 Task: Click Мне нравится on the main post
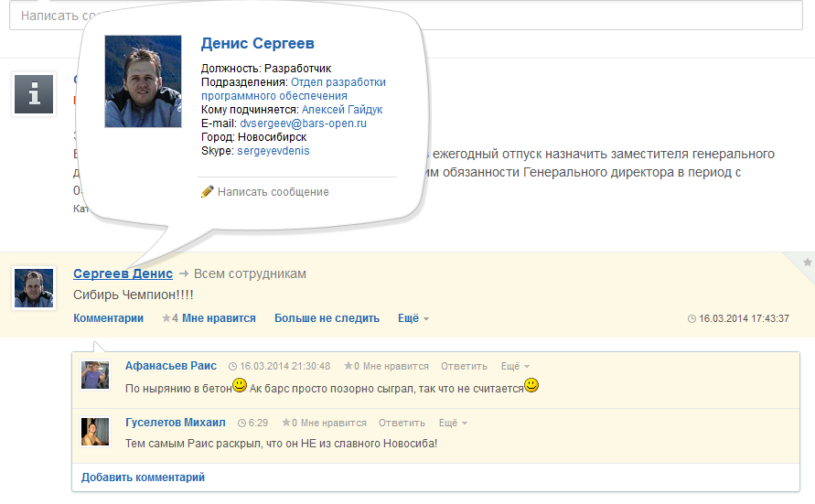tap(219, 318)
